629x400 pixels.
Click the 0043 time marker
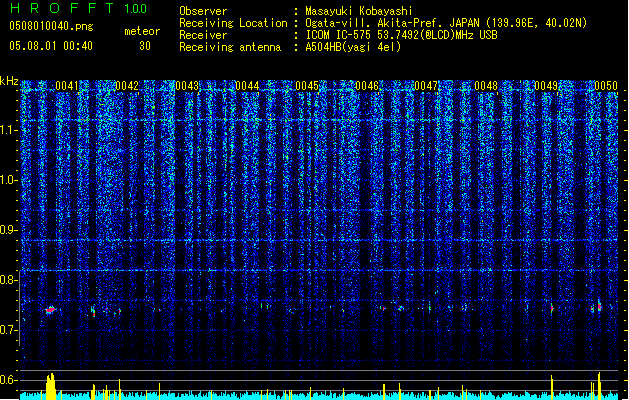(x=187, y=86)
